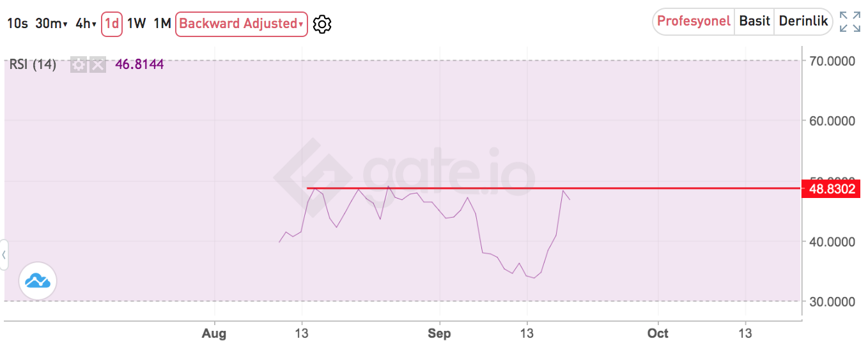Click the blue chart logo badge
The image size is (868, 350).
[38, 280]
